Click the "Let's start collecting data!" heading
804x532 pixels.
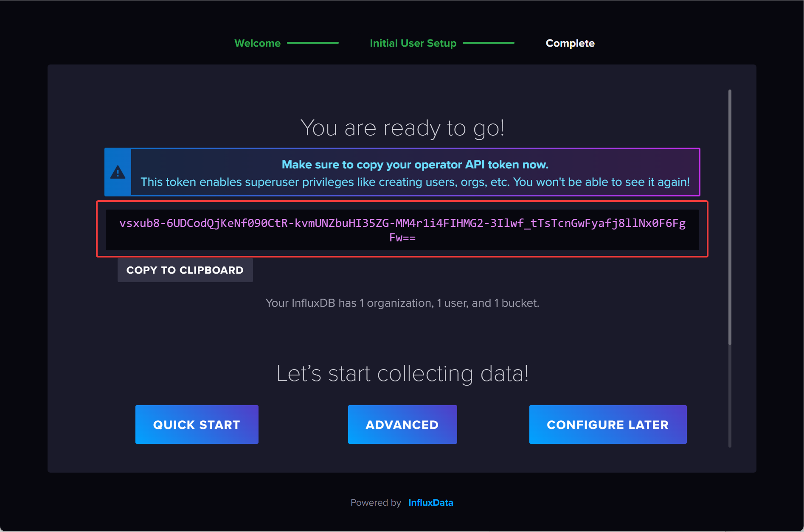pos(402,374)
